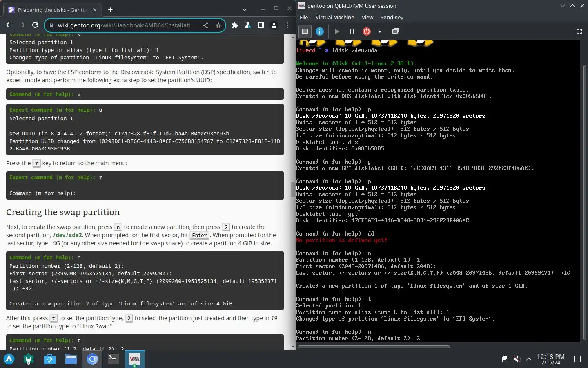Click the muted volume tray icon

point(517,359)
